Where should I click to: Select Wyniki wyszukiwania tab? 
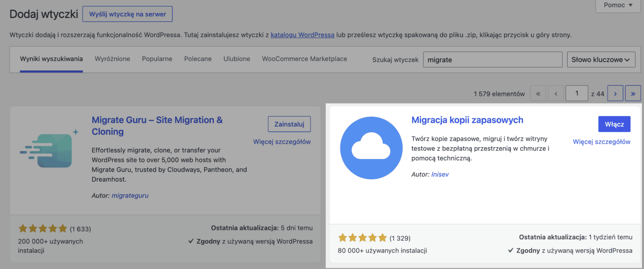click(51, 59)
